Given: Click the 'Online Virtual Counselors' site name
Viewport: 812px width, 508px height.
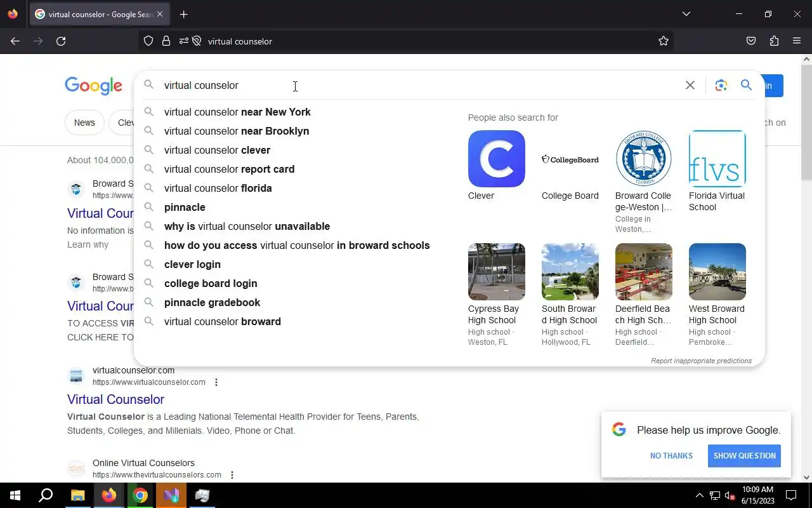Looking at the screenshot, I should pyautogui.click(x=143, y=463).
